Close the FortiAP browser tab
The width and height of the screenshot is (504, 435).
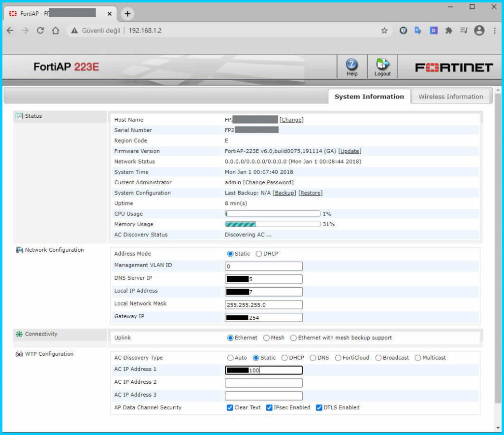coord(110,13)
